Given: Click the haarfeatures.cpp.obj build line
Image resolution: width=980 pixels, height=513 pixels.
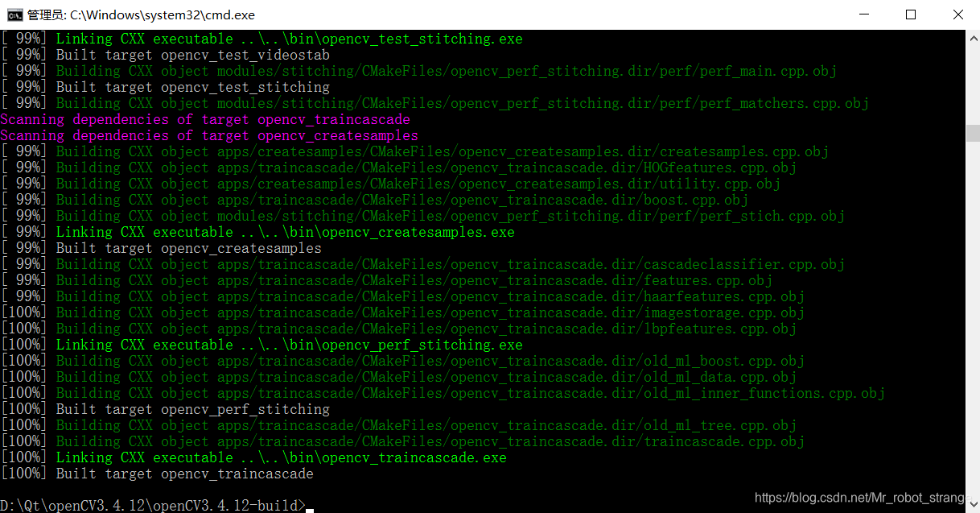Looking at the screenshot, I should click(x=402, y=296).
